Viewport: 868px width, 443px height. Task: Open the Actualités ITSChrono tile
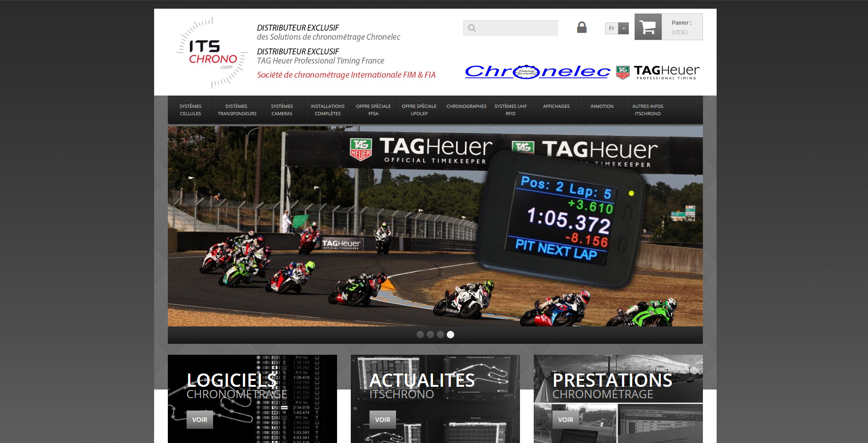point(435,399)
